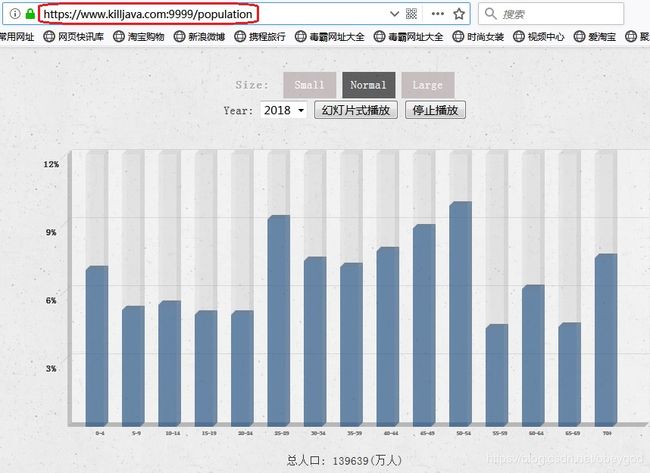Click the Size: label text
650x473 pixels.
tap(252, 85)
